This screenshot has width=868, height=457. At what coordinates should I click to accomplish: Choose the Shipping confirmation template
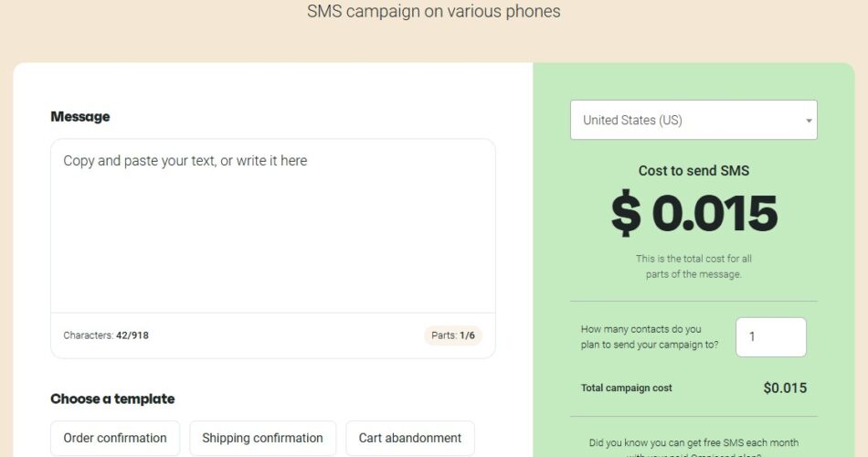tap(262, 438)
